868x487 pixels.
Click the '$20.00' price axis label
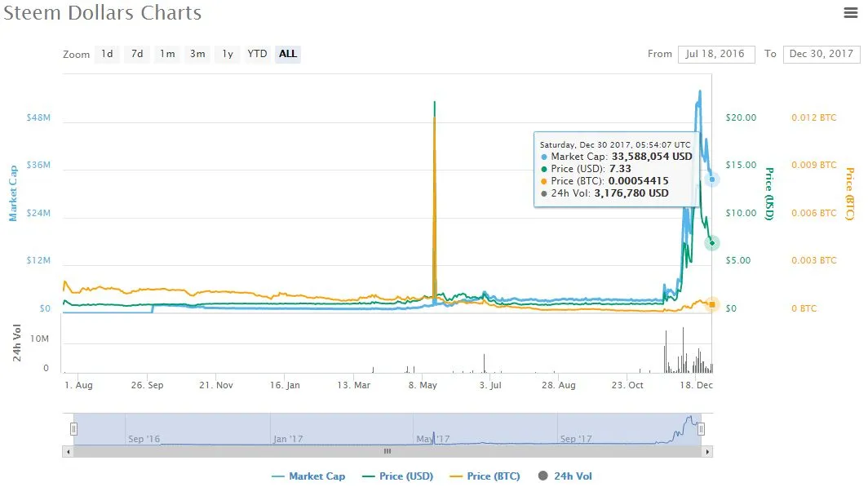pos(741,117)
